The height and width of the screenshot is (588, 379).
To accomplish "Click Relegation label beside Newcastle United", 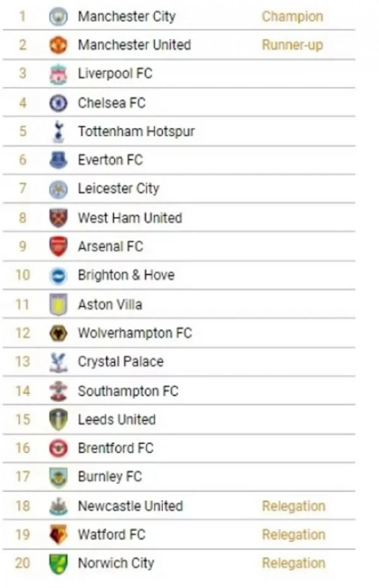I will point(294,506).
